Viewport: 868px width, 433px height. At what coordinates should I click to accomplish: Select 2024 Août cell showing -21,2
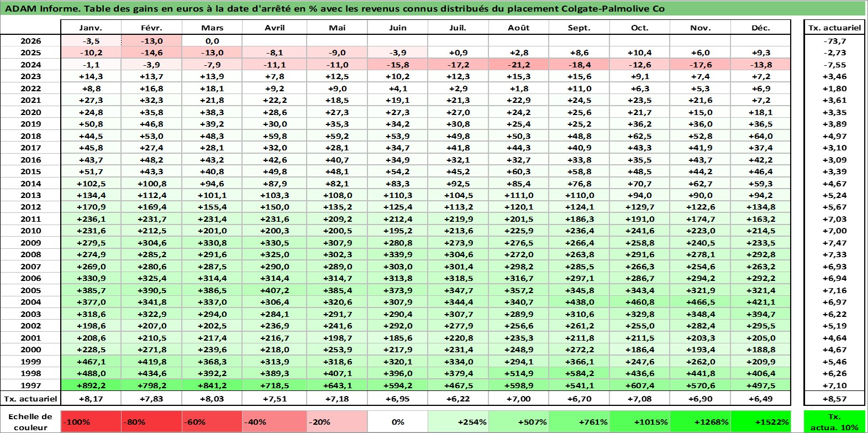(518, 65)
